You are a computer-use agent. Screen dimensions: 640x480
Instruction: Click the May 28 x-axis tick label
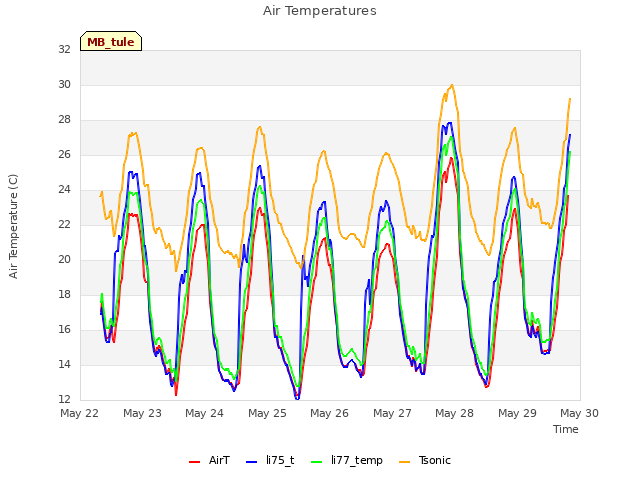[454, 413]
